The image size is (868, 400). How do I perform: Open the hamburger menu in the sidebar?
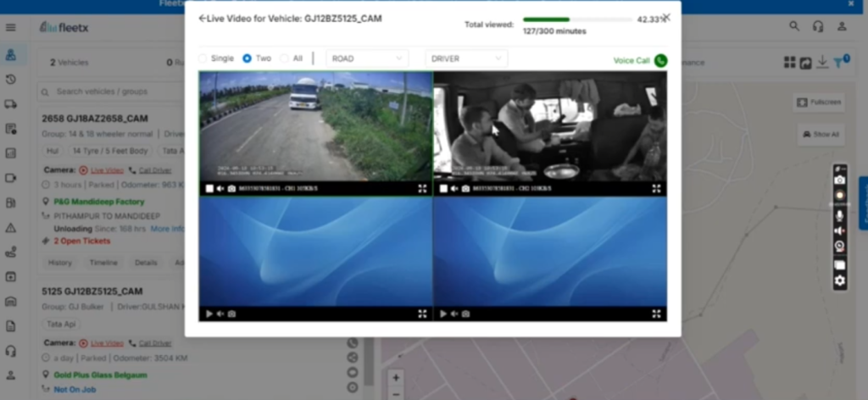[x=10, y=28]
